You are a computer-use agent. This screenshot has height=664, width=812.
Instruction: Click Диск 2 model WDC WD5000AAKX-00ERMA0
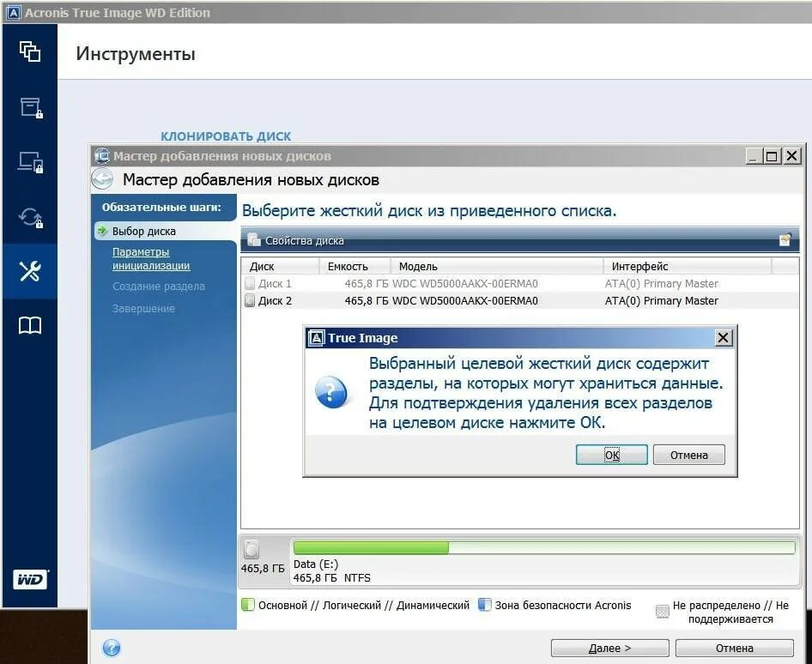coord(465,300)
